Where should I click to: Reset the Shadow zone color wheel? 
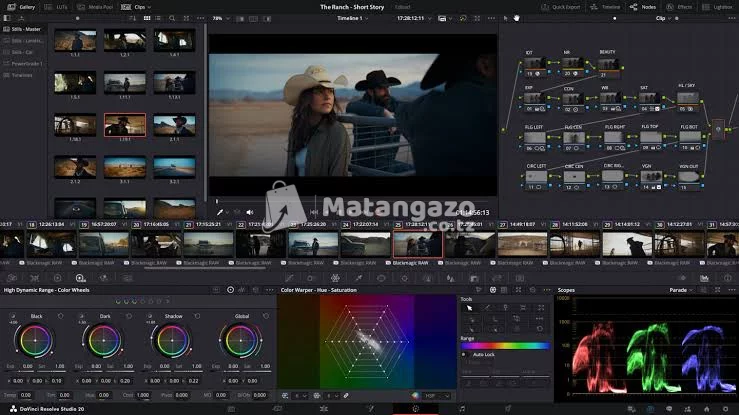tap(197, 316)
